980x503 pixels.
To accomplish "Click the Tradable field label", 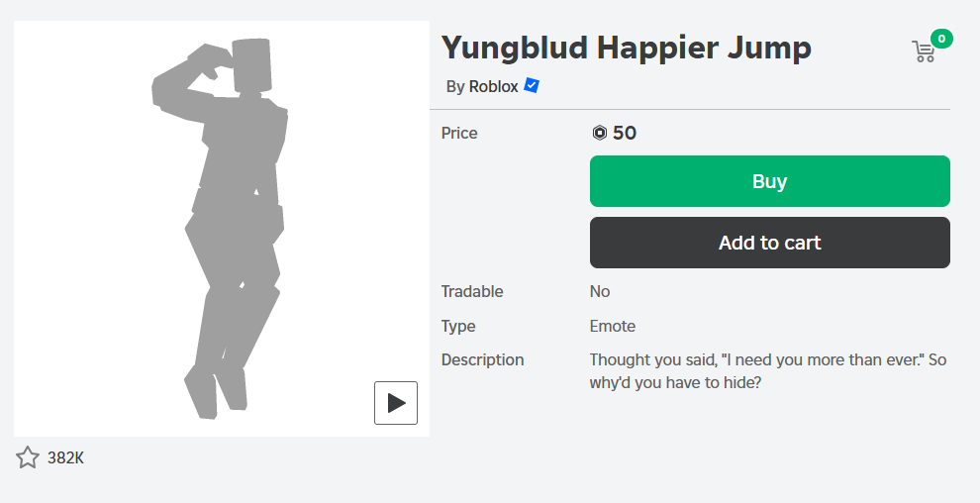I will [472, 291].
